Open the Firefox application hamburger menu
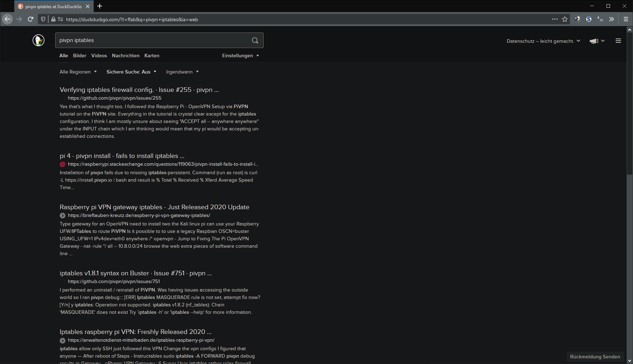Screen dimensions: 633x364 [x=626, y=19]
